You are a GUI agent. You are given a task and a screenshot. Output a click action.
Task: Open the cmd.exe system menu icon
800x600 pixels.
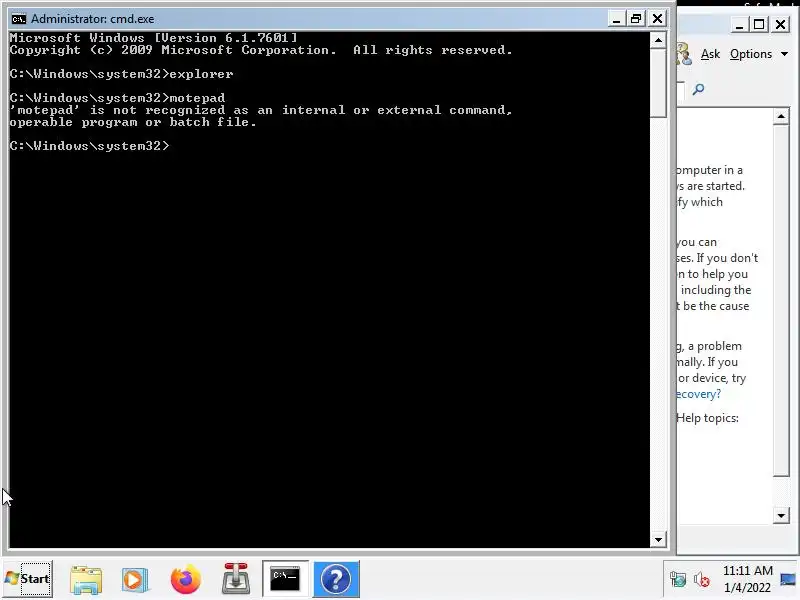pos(18,19)
